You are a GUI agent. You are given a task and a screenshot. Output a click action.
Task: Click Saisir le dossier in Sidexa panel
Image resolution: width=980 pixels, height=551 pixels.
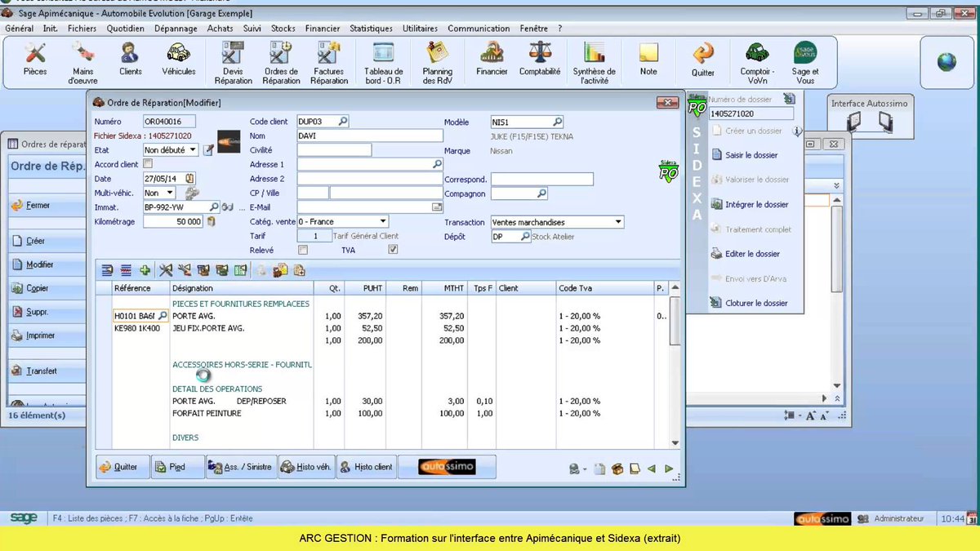pyautogui.click(x=751, y=155)
